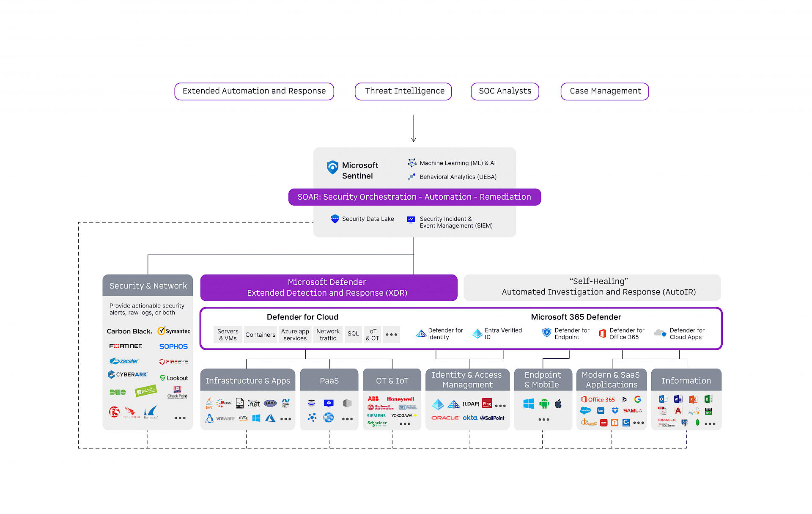Select the Microsoft Defender XDR banner
The height and width of the screenshot is (514, 812).
click(329, 288)
